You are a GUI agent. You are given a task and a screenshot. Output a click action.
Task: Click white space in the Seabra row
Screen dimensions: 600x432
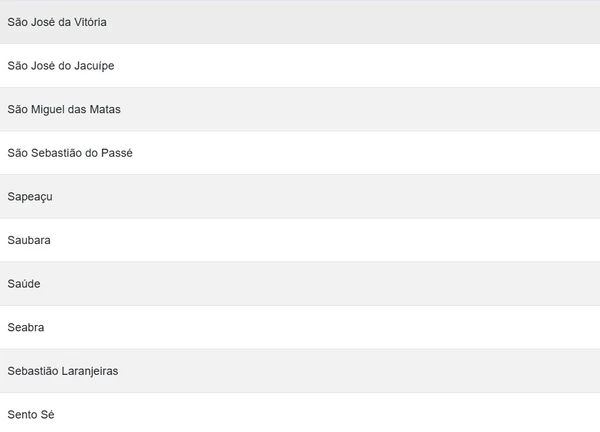[x=400, y=327]
